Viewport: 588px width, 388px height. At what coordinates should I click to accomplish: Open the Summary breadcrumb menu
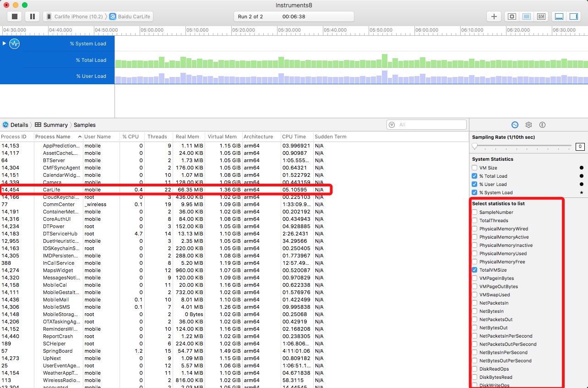[51, 125]
